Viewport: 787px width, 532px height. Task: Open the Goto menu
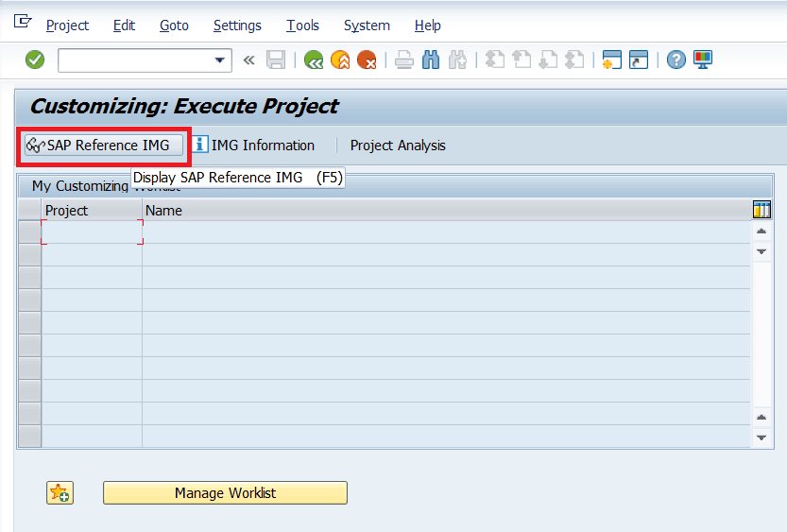pos(174,26)
